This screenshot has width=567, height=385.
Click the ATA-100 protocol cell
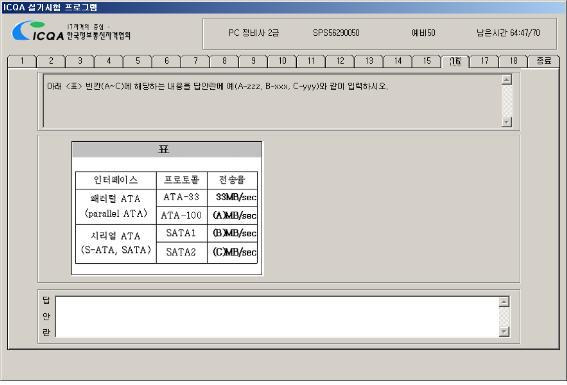[182, 215]
